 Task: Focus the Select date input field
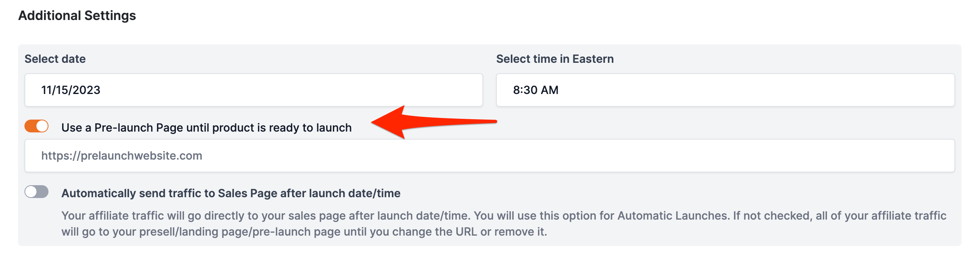253,90
